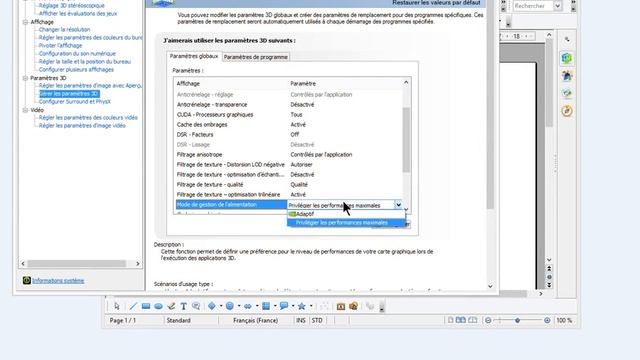The width and height of the screenshot is (640, 360).
Task: Select the Rectangle shape tool
Action: pyautogui.click(x=146, y=306)
